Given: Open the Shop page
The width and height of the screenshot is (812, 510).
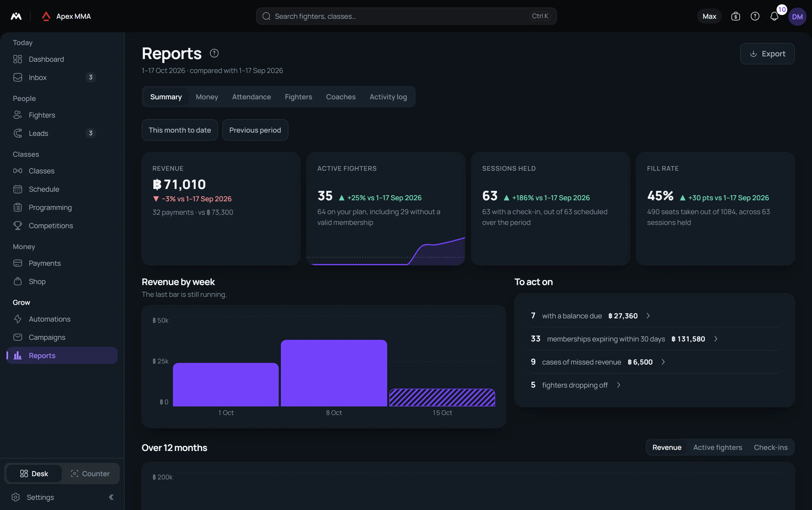Looking at the screenshot, I should click(x=62, y=282).
